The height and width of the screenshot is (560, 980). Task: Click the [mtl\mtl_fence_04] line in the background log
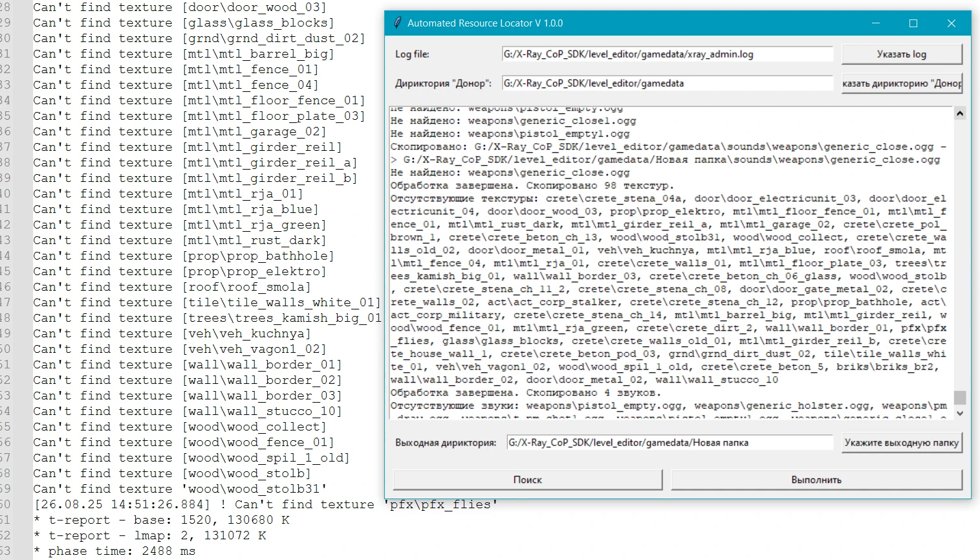[x=176, y=85]
